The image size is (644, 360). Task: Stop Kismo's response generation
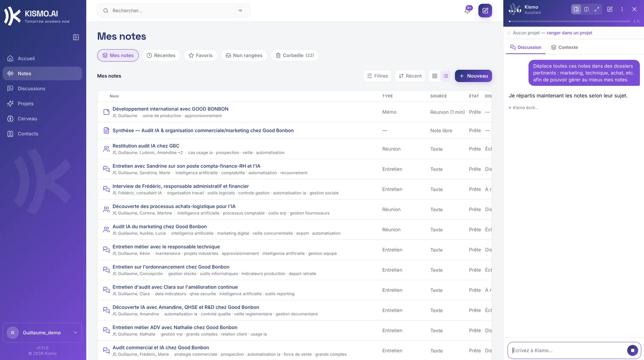(632, 350)
